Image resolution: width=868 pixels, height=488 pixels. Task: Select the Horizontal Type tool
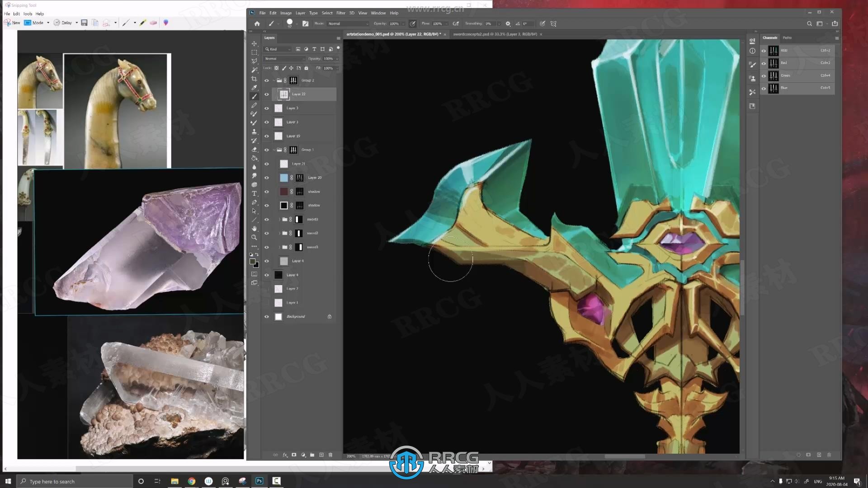[254, 193]
